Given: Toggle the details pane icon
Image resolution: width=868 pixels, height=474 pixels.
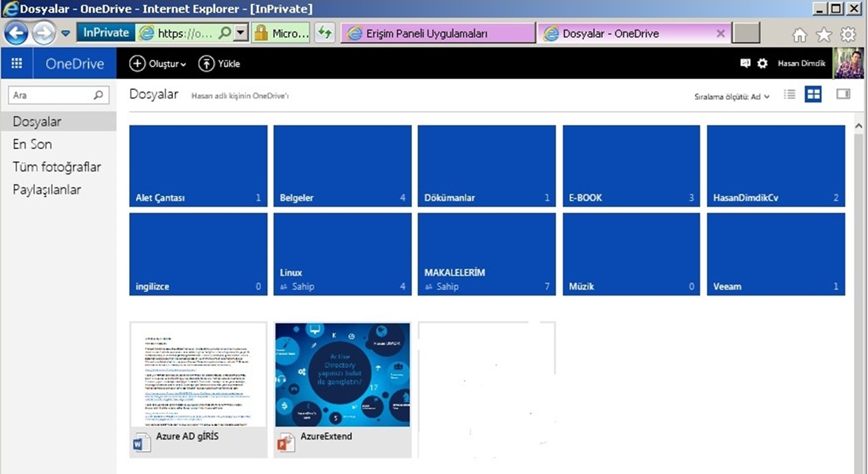Looking at the screenshot, I should click(x=843, y=95).
